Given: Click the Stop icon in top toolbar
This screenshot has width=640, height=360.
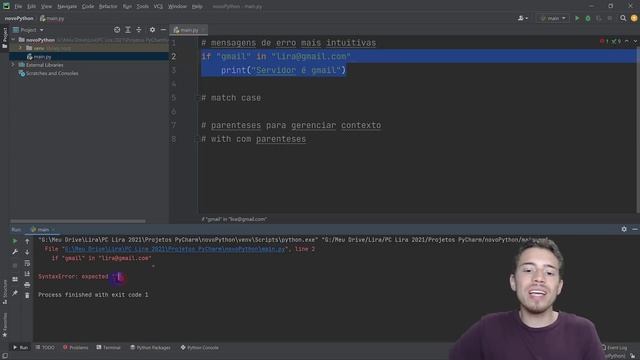Looking at the screenshot, I should pos(610,18).
